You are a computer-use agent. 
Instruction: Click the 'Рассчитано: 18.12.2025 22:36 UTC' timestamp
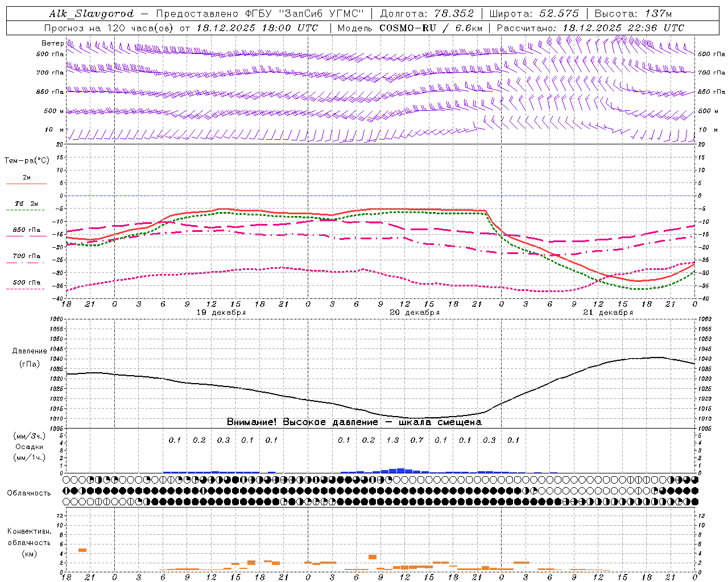[x=590, y=28]
